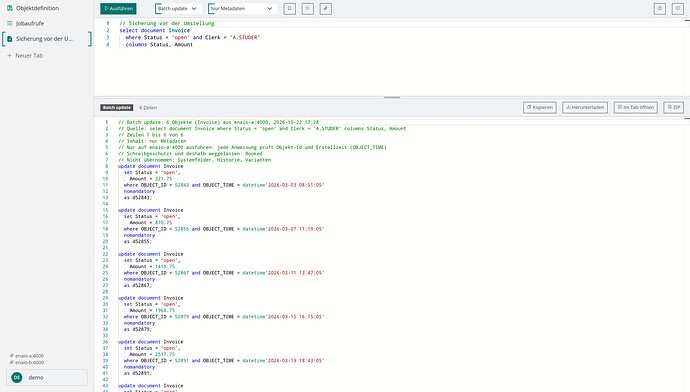
Task: Click the document icon of the Sicherung tab
Action: (x=10, y=39)
